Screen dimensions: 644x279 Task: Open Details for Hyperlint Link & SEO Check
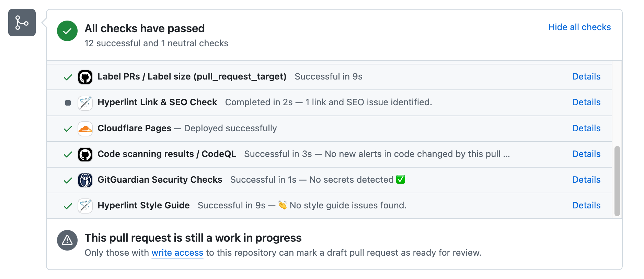click(x=586, y=102)
